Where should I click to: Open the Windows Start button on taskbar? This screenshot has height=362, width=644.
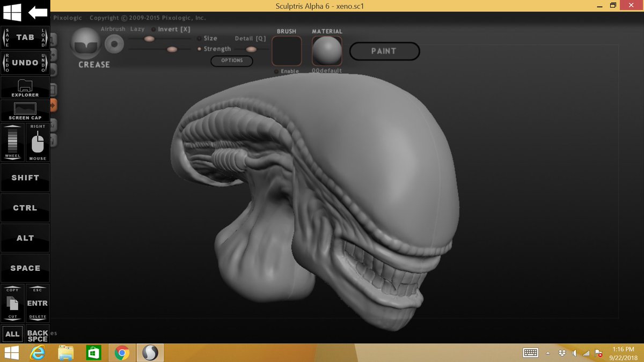click(x=11, y=352)
